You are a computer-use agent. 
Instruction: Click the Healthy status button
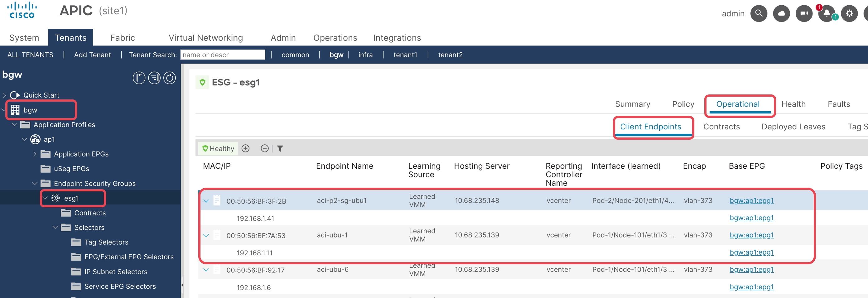click(x=218, y=148)
